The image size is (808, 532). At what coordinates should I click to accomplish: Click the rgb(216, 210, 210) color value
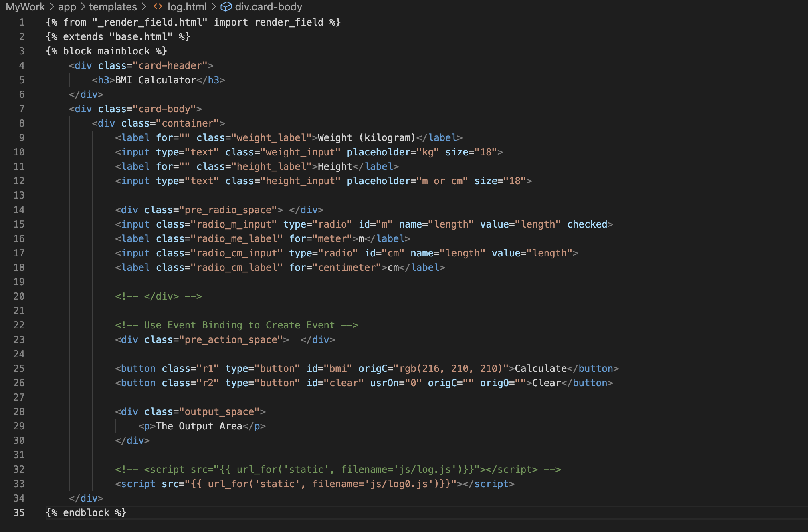click(451, 369)
